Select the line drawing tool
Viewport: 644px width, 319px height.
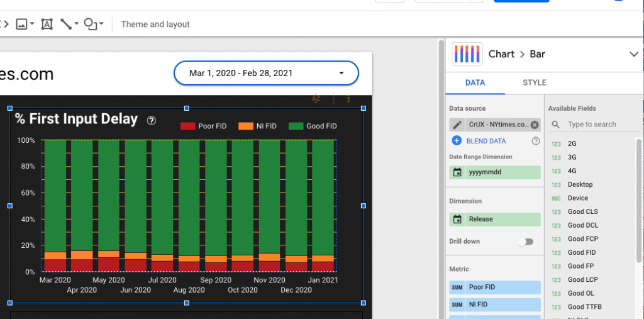click(66, 25)
